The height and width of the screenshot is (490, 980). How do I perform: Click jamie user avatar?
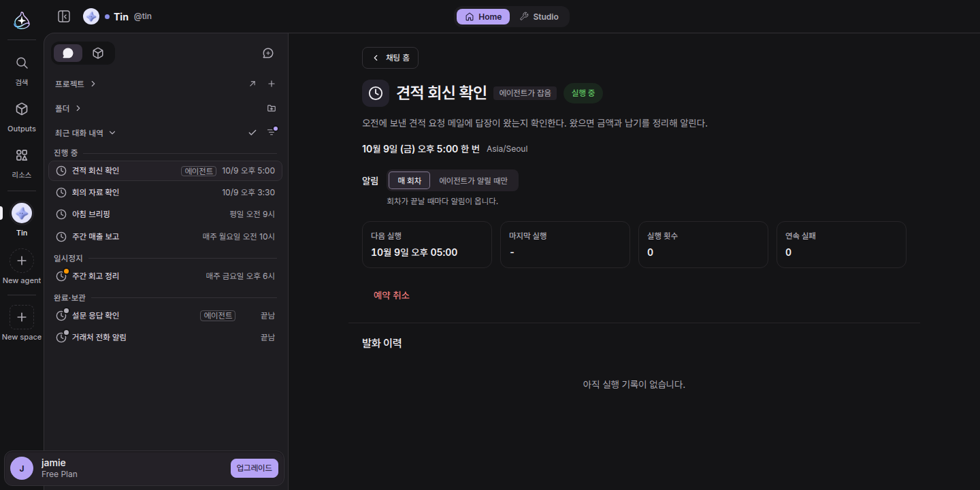(x=22, y=468)
